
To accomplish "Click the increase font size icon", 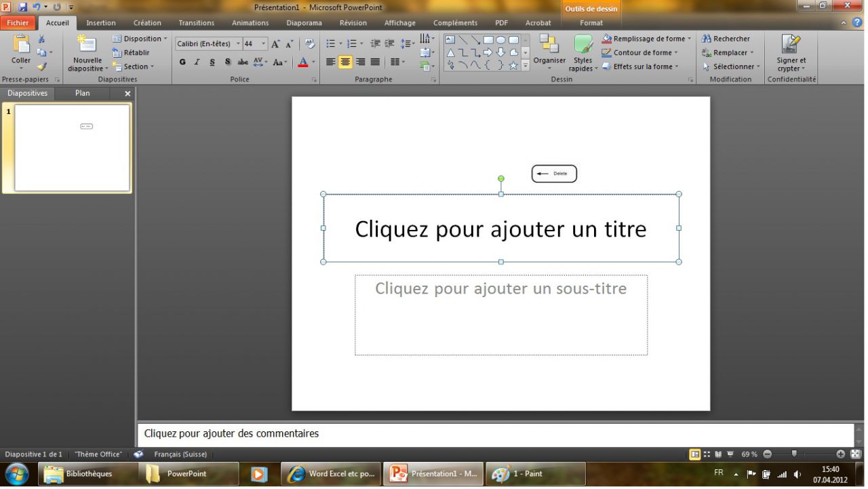I will coord(275,44).
